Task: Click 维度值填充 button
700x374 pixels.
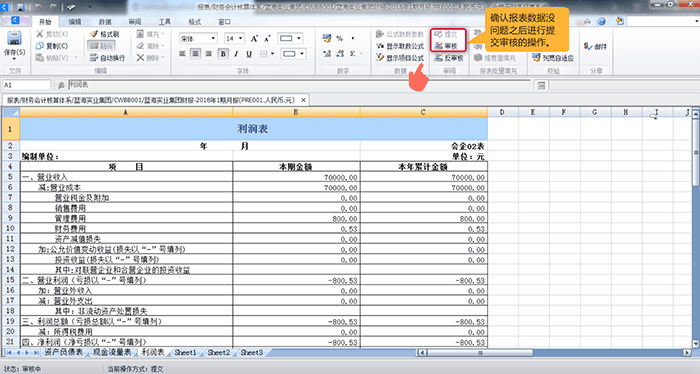Action: [495, 58]
